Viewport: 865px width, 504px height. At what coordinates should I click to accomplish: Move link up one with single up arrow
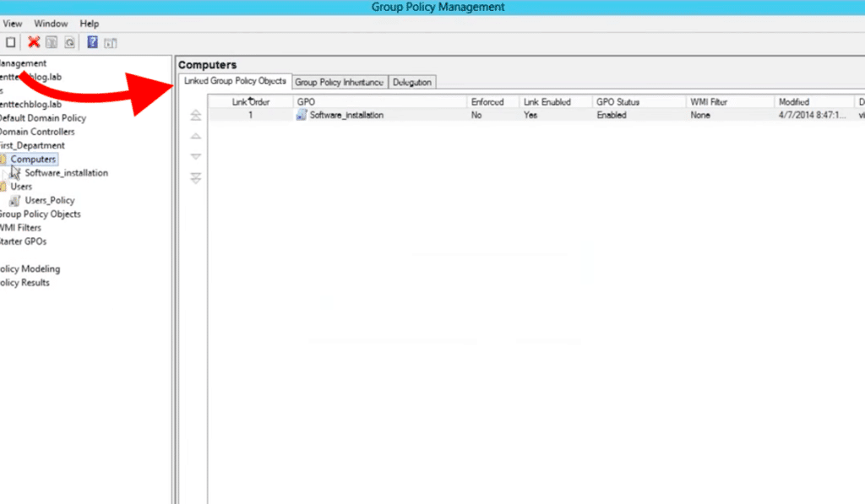pyautogui.click(x=196, y=136)
